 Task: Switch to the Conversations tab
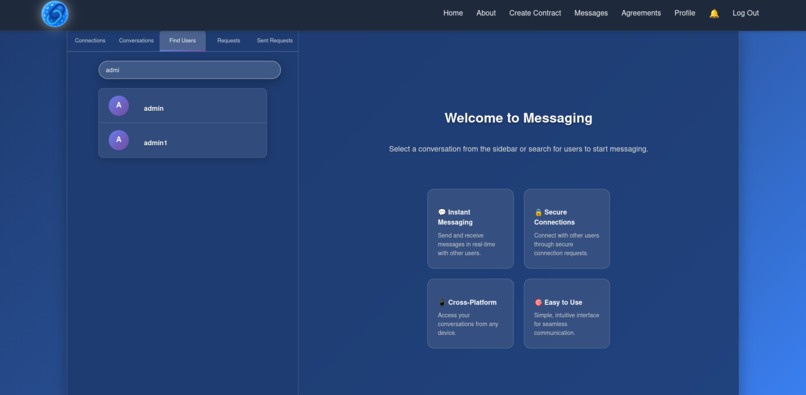(x=136, y=41)
